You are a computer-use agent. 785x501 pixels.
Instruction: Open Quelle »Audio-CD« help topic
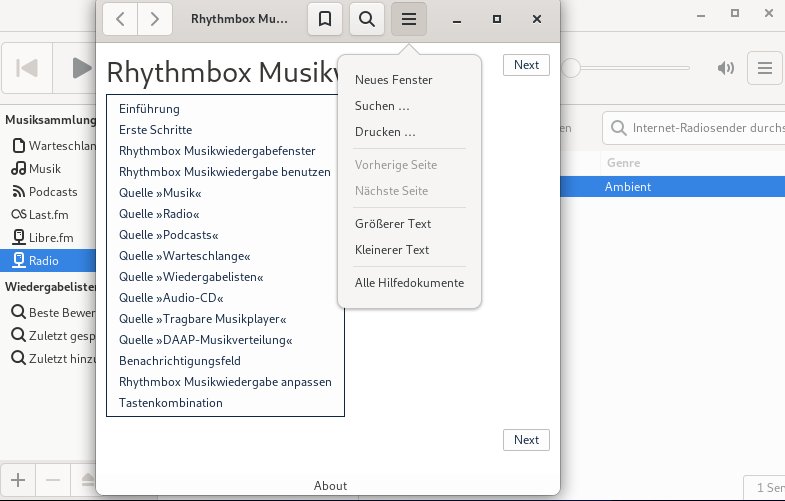[171, 298]
